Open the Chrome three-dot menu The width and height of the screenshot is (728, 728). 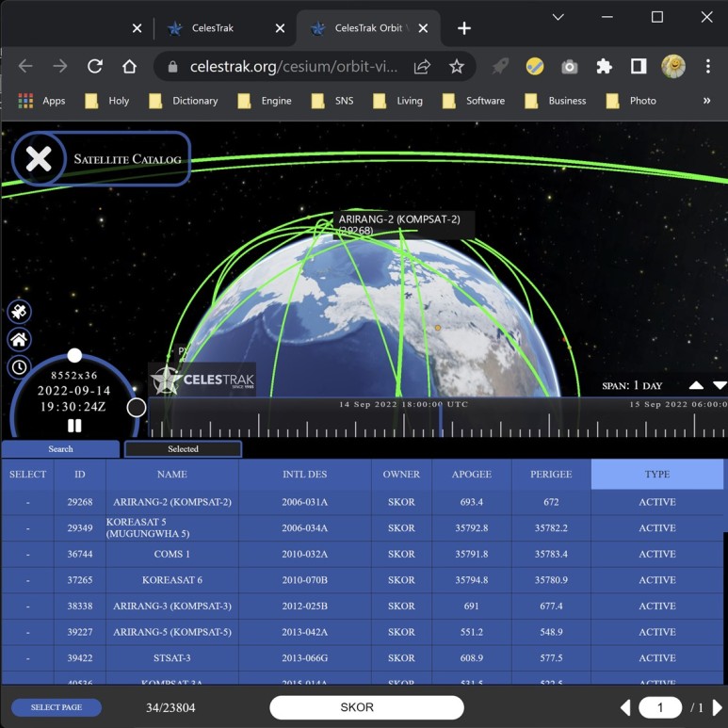click(707, 66)
